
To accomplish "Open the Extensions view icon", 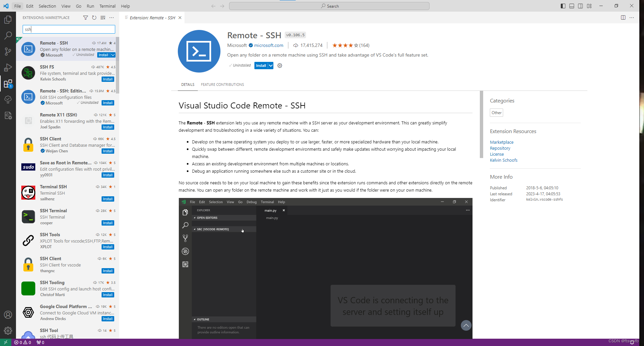I will (8, 84).
